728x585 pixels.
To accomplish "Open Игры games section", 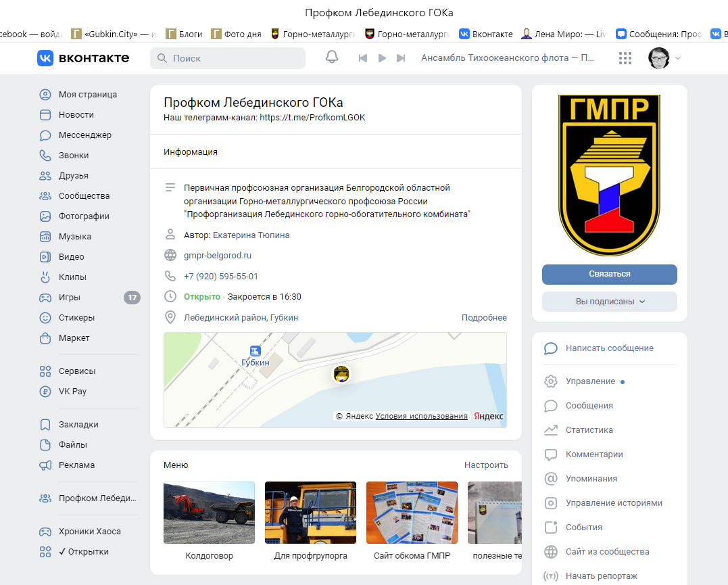I will coord(69,298).
